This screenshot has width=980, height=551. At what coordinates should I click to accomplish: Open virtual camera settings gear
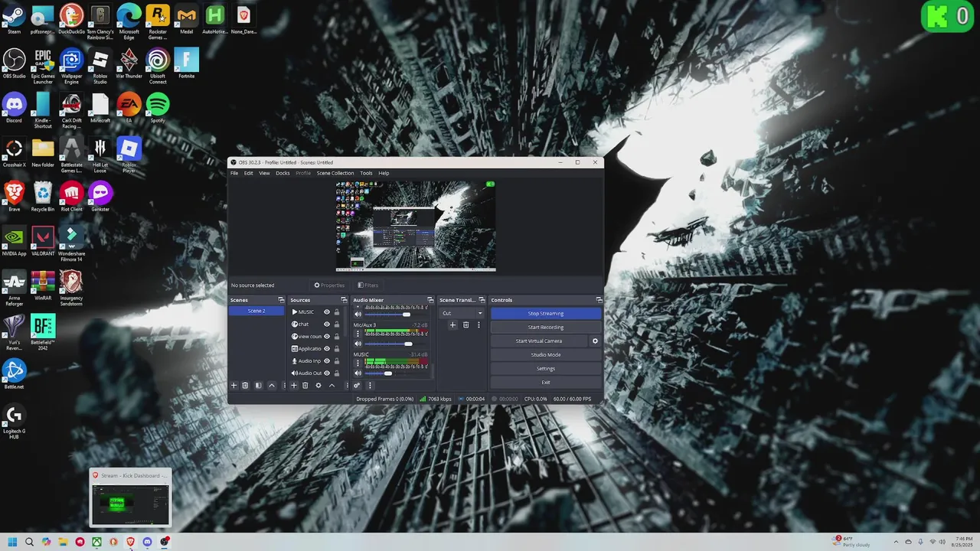click(595, 341)
